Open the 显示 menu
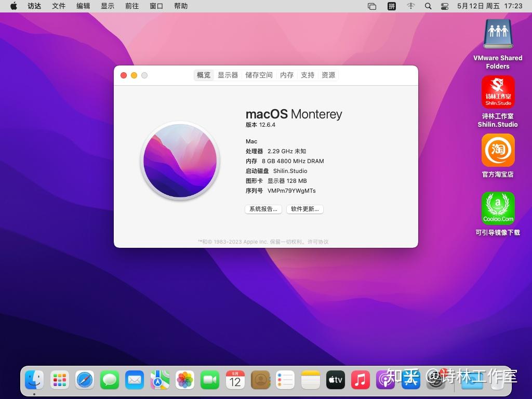The image size is (532, 399). click(108, 6)
